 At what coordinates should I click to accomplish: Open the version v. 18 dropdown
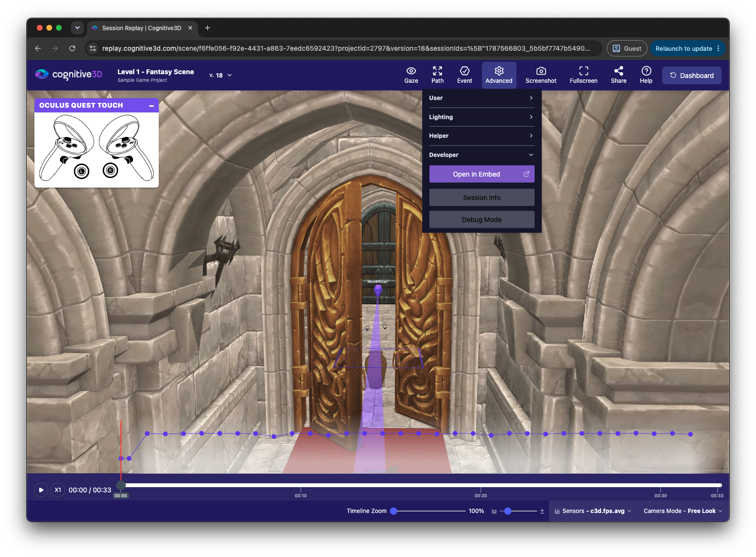(x=220, y=75)
